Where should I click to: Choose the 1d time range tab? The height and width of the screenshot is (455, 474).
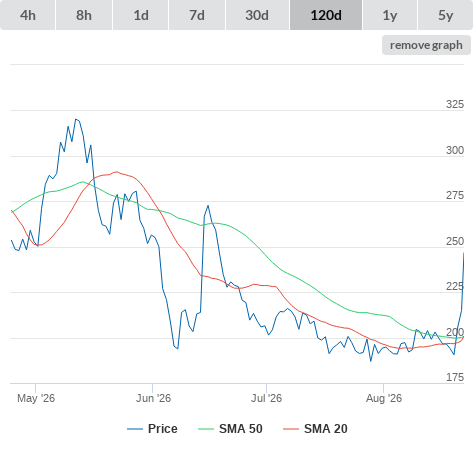[x=141, y=15]
